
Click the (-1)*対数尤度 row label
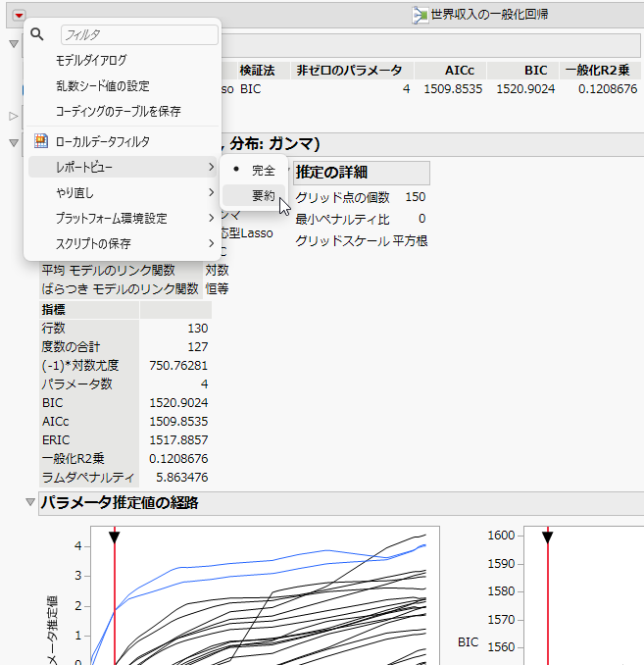pos(80,366)
